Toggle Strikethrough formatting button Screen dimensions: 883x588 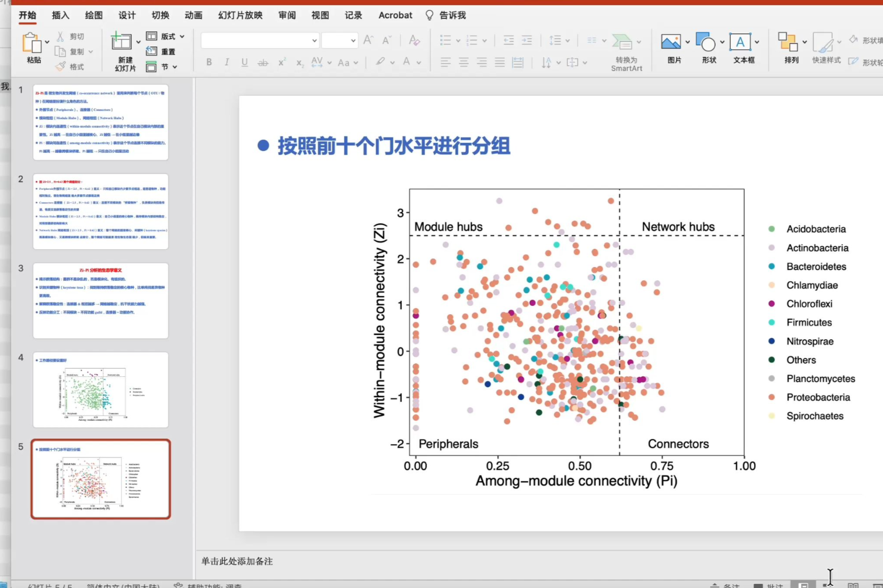click(x=263, y=62)
